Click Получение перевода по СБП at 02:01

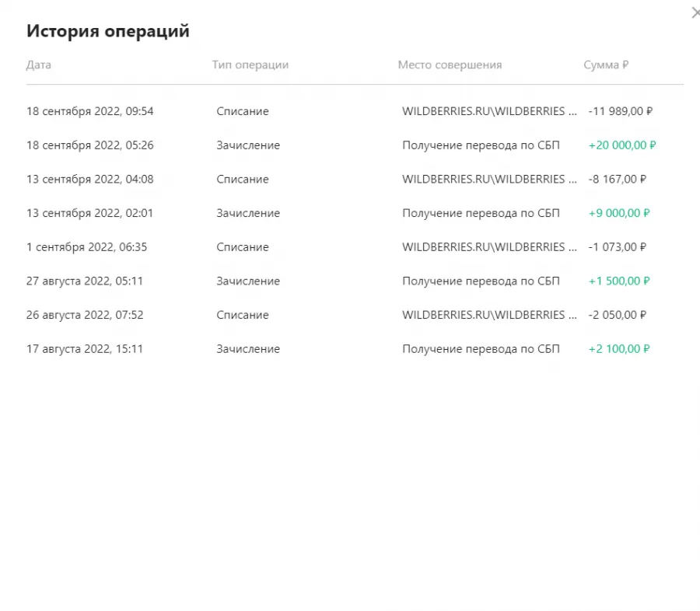point(481,213)
